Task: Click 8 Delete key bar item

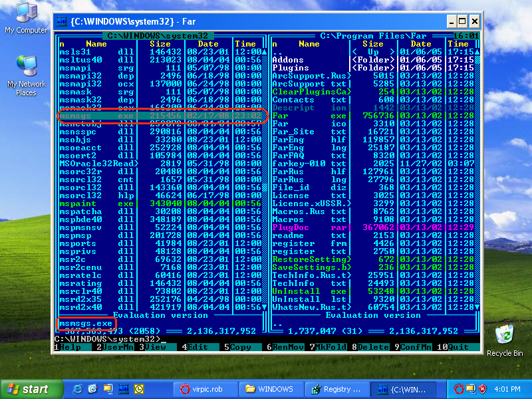Action: (x=371, y=347)
